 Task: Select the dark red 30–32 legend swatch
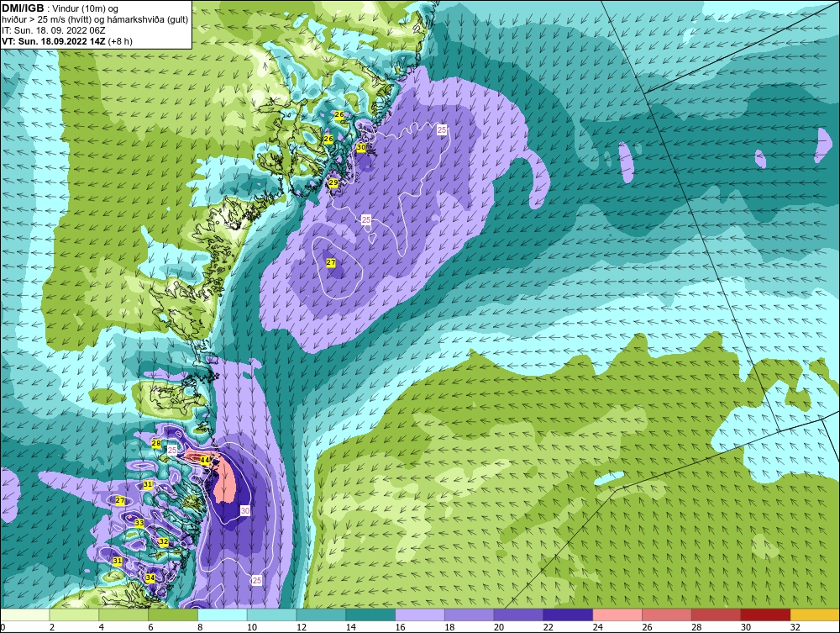click(765, 615)
